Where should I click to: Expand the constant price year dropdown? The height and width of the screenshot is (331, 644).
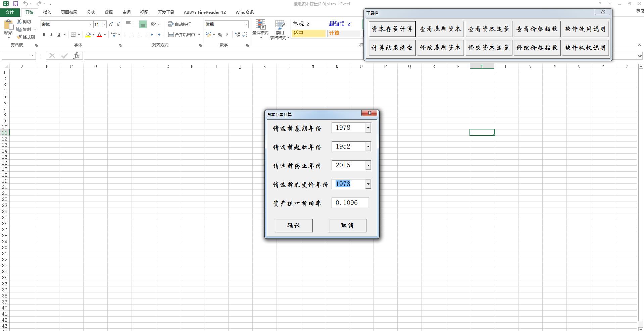(368, 184)
